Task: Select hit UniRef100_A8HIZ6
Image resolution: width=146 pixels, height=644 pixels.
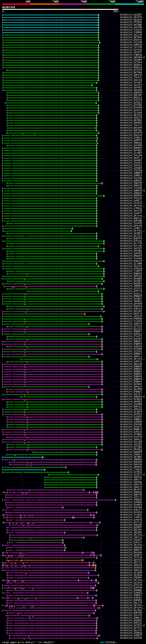Action: [131, 477]
